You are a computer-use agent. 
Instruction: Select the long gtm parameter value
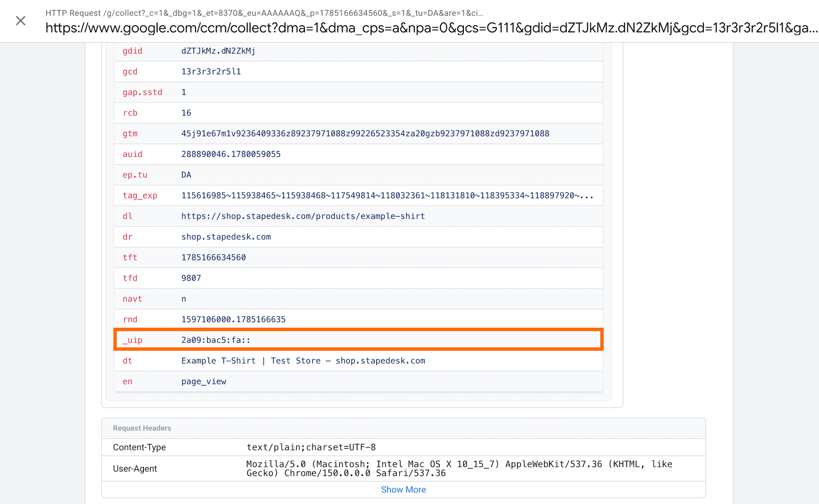coord(365,133)
